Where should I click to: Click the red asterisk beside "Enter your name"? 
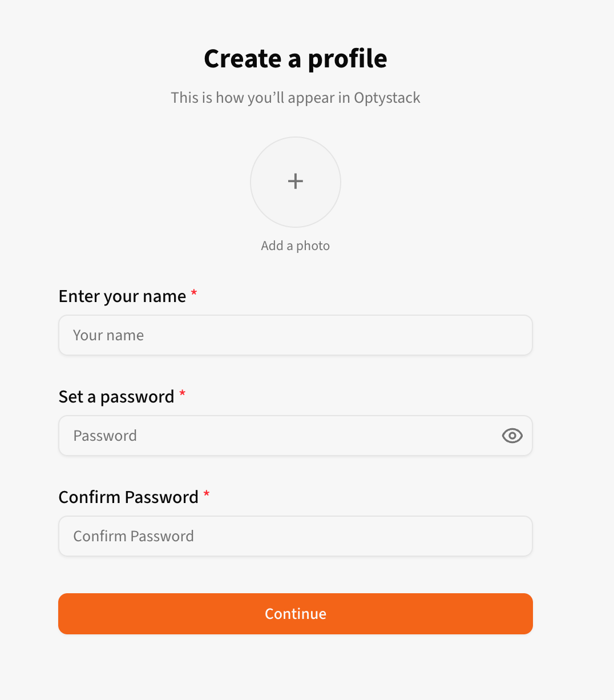coord(194,293)
